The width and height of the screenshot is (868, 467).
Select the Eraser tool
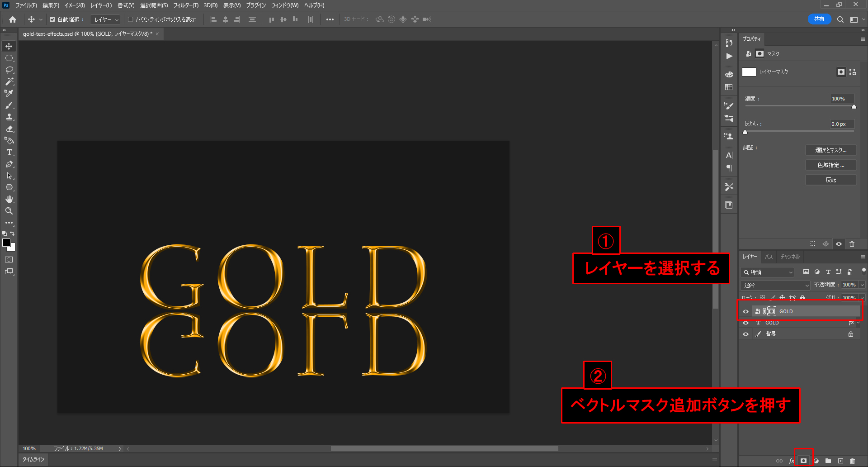pos(9,129)
